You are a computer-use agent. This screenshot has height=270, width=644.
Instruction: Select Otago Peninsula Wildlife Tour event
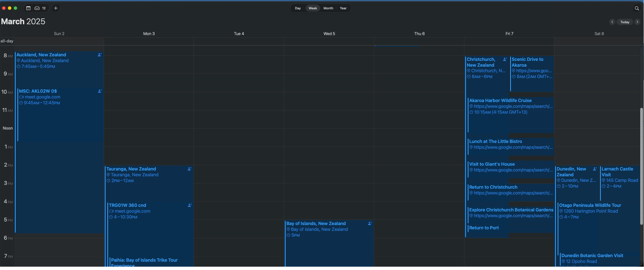[x=590, y=205]
